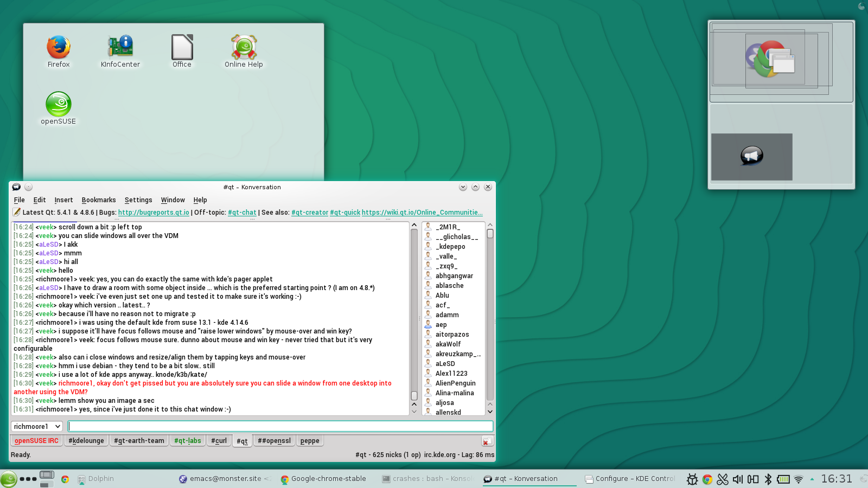The image size is (868, 488).
Task: Open the #qt-creator channel link
Action: [310, 213]
